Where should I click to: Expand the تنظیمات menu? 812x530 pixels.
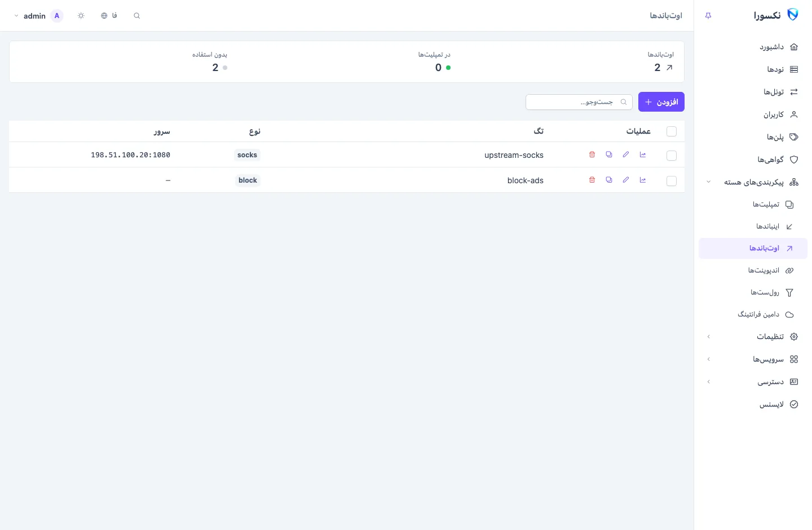tap(753, 337)
